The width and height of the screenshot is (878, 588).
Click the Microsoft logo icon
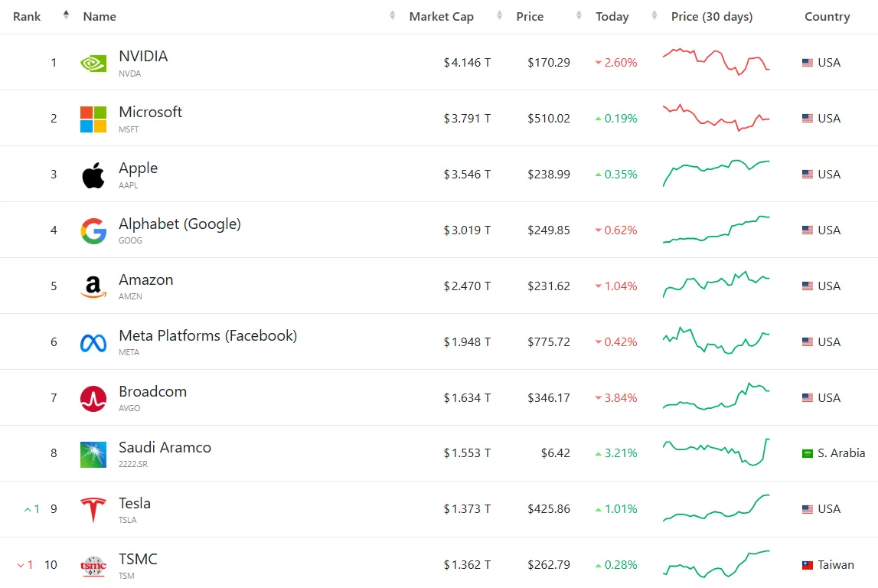(93, 119)
